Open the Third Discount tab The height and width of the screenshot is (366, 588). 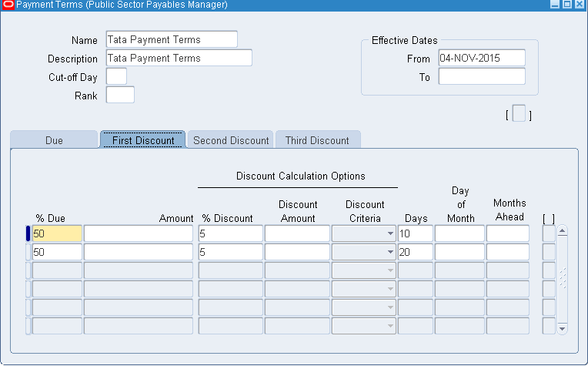(317, 140)
